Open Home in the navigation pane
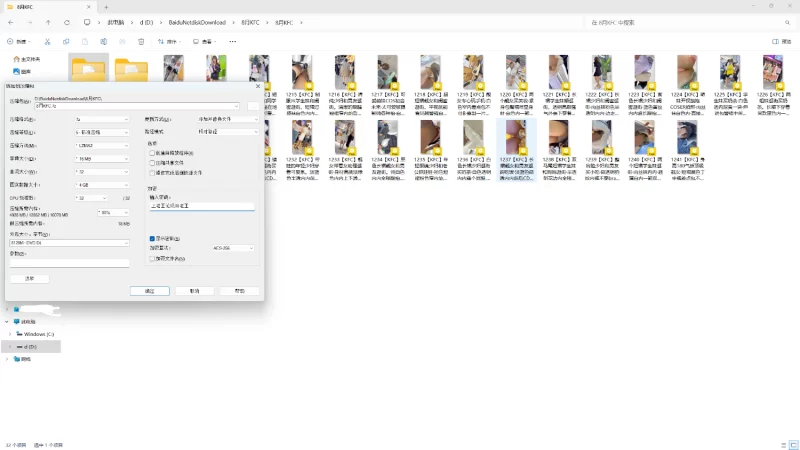 coord(27,59)
